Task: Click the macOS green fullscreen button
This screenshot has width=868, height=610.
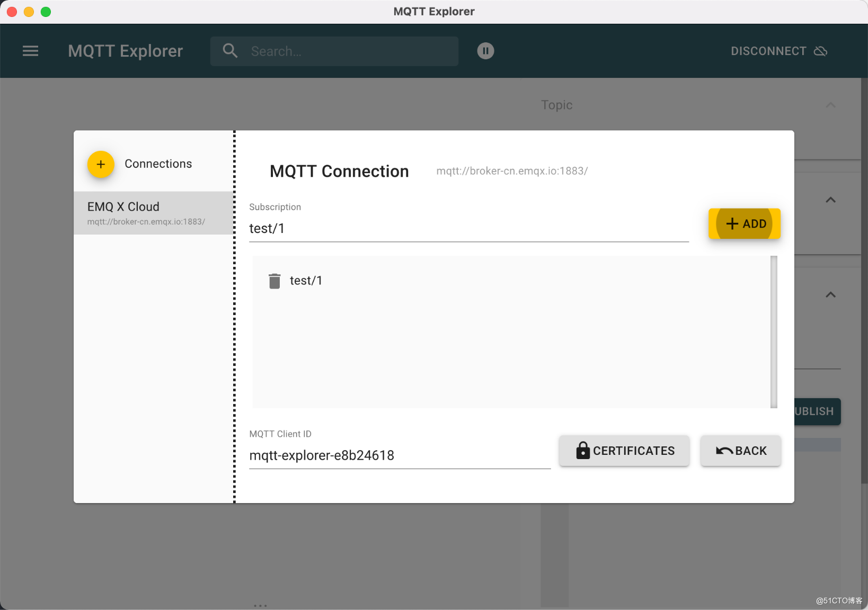Action: [x=46, y=12]
